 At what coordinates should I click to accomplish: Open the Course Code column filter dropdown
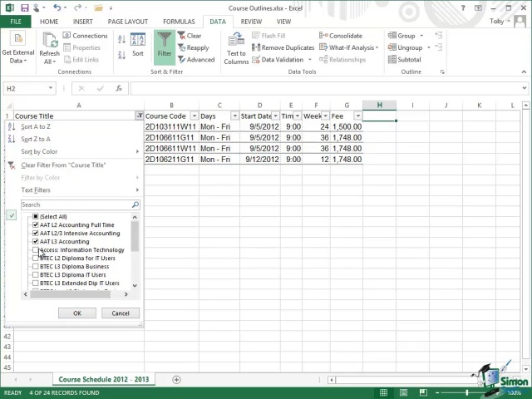pyautogui.click(x=195, y=116)
